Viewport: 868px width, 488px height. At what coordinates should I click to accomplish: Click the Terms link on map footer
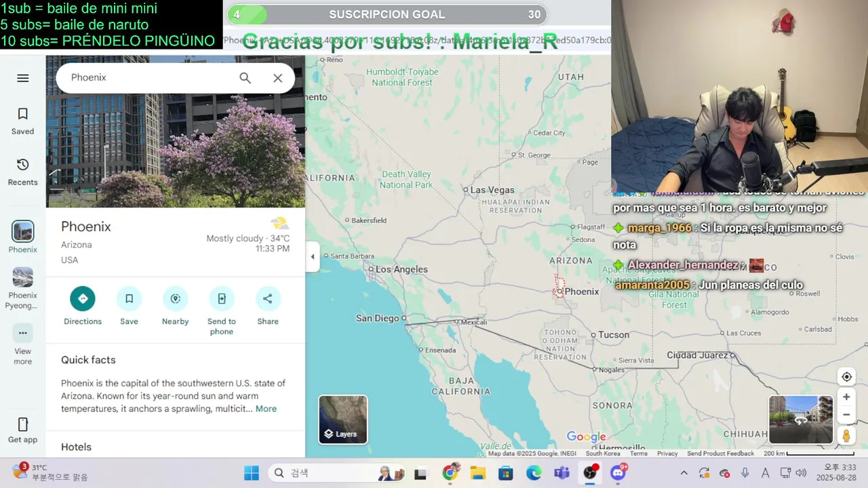point(639,453)
